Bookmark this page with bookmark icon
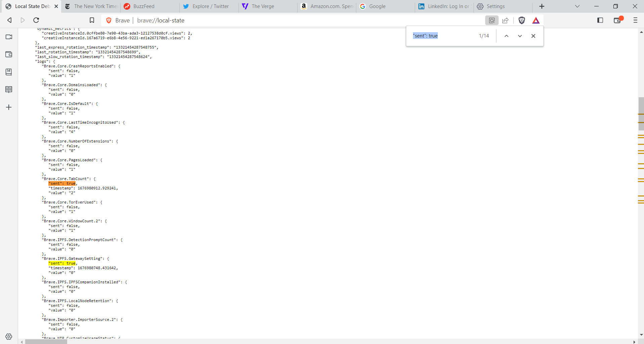 (92, 20)
